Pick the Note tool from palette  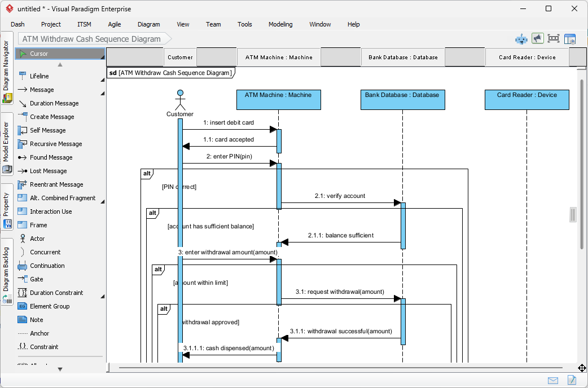[36, 320]
